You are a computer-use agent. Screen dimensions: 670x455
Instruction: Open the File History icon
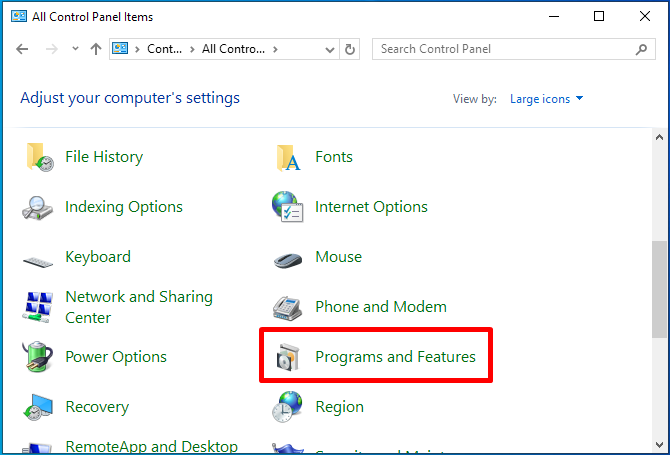point(40,157)
